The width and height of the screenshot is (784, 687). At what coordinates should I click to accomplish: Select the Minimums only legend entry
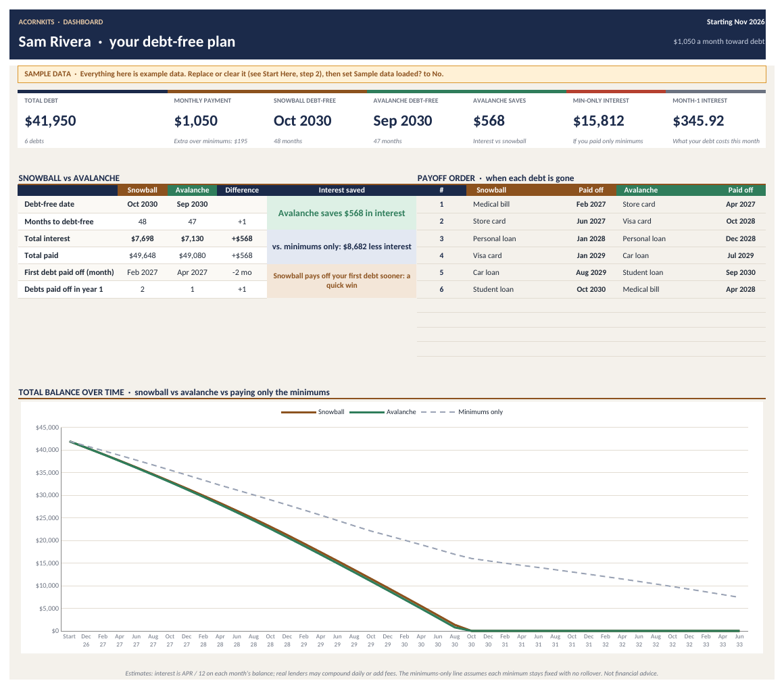(x=462, y=411)
